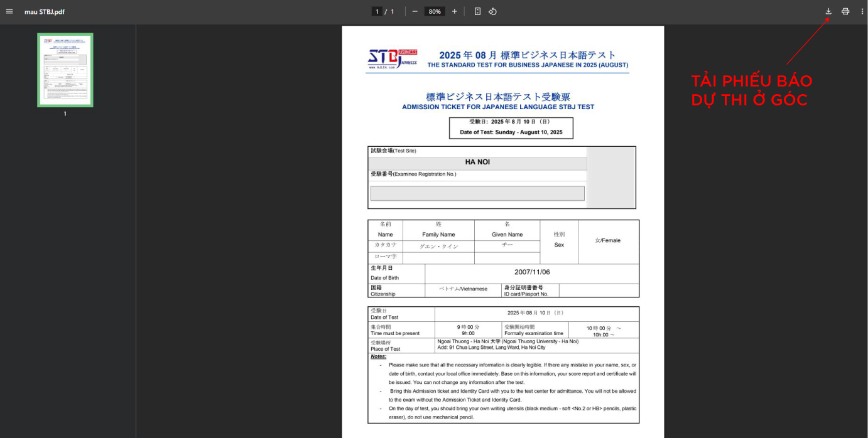Click the '女/Female' sex value
The height and width of the screenshot is (438, 868).
tap(608, 240)
